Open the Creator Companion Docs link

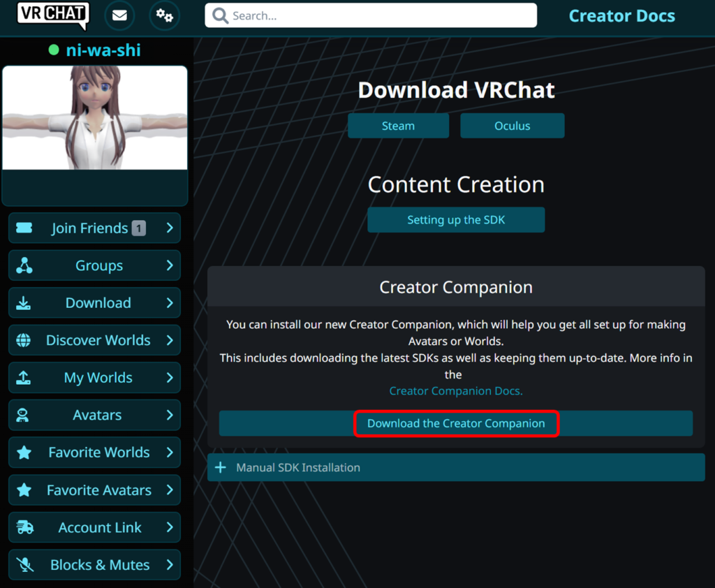click(455, 391)
